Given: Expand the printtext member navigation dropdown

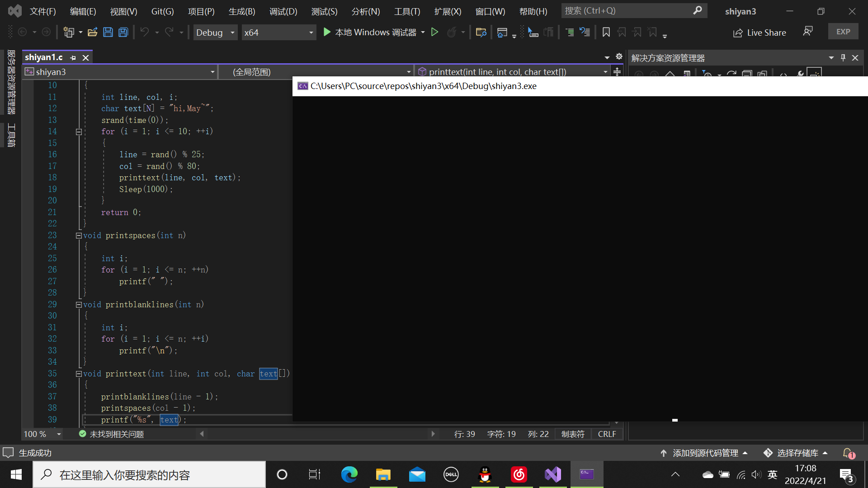Looking at the screenshot, I should tap(605, 72).
